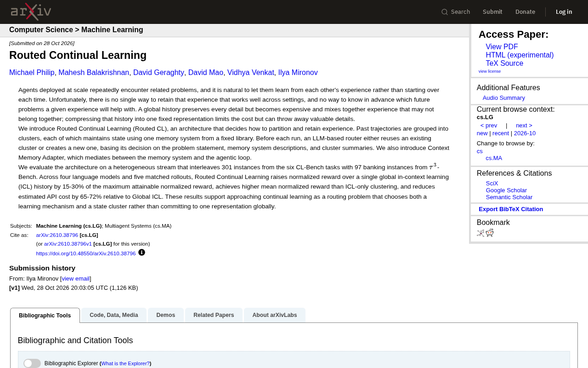Screen dimensions: 588x368
Task: Toggle the Bibliographic Explorer switch
Action: pyautogui.click(x=32, y=363)
